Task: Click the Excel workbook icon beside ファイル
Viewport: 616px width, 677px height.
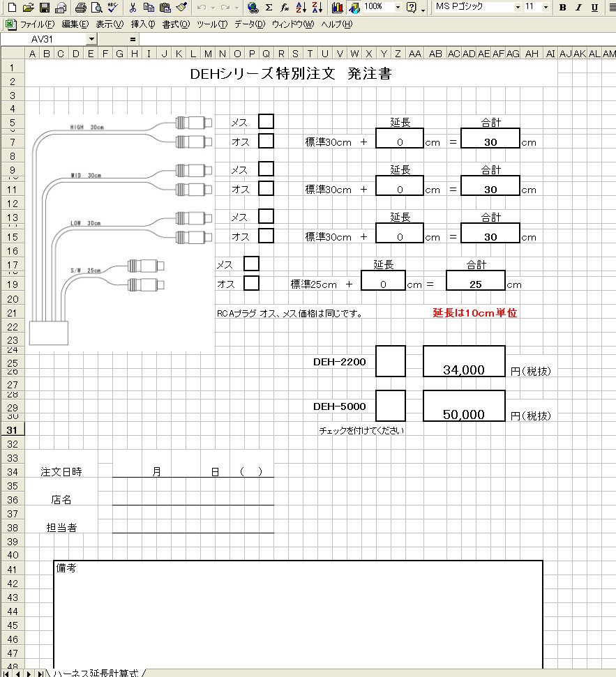Action: point(10,24)
